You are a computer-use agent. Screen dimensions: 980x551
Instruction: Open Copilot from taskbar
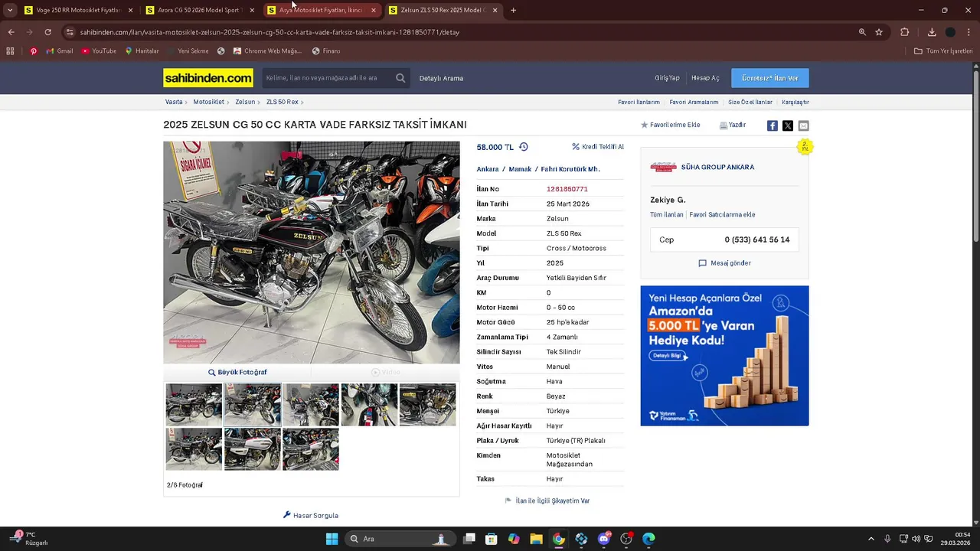(x=514, y=539)
